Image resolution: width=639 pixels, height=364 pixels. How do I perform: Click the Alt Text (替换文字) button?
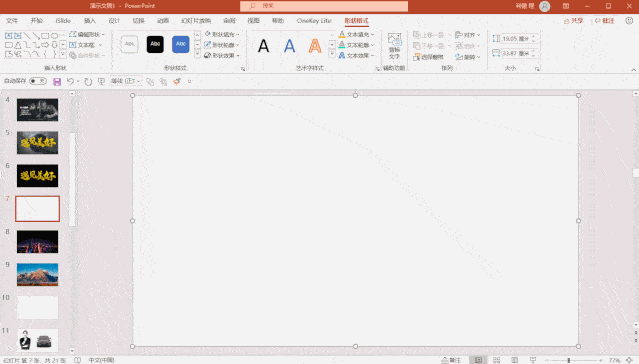[394, 46]
